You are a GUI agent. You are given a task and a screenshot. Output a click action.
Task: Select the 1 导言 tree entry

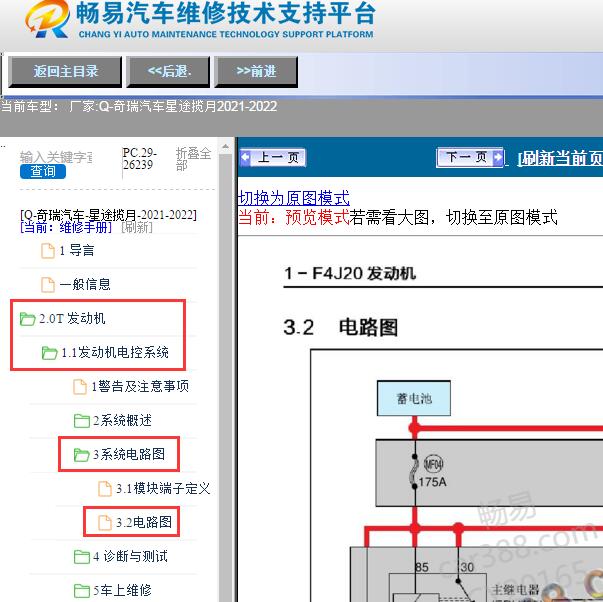[x=77, y=251]
